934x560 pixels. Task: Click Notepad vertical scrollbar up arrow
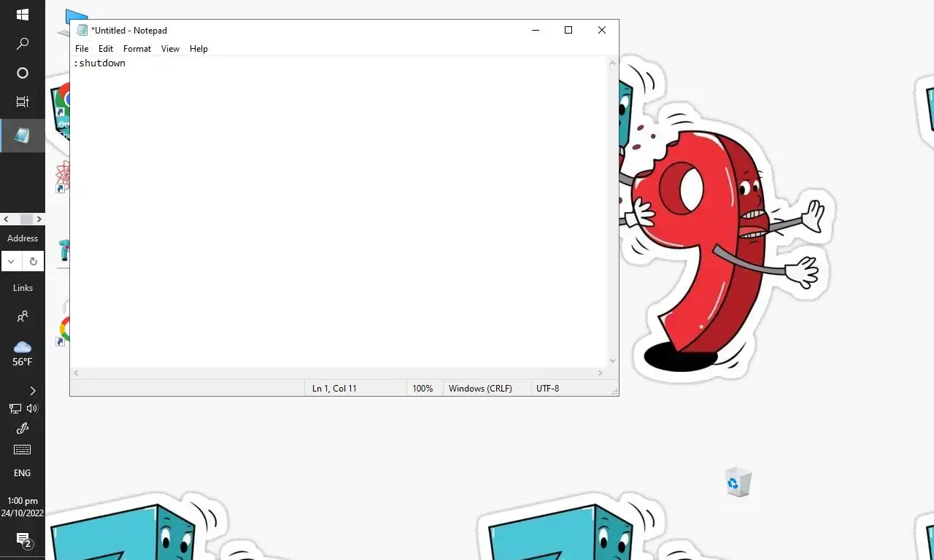coord(613,63)
